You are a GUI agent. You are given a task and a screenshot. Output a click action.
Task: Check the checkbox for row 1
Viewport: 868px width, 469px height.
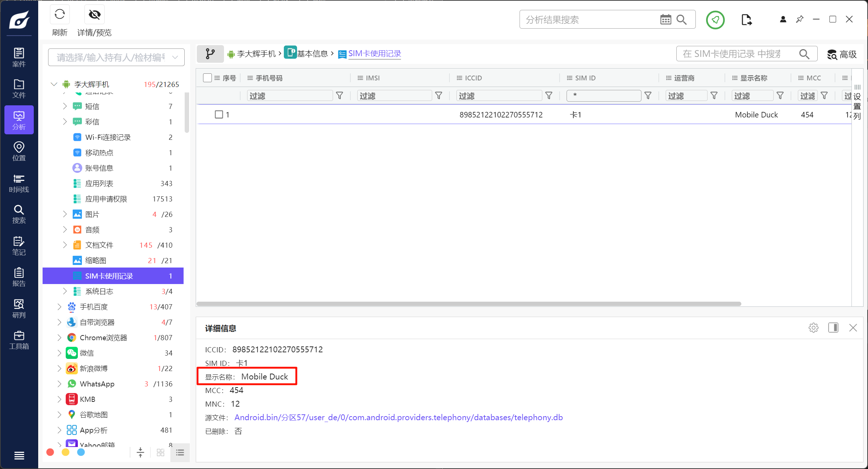[219, 114]
